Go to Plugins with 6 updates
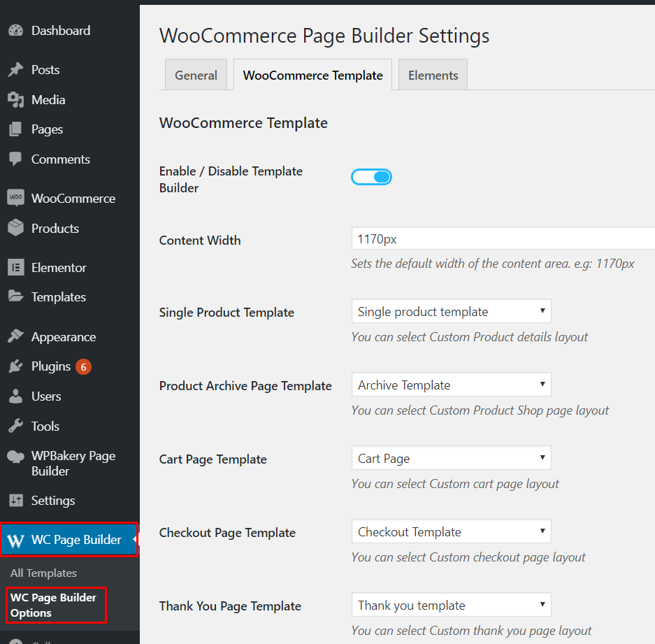Image resolution: width=655 pixels, height=644 pixels. [x=51, y=366]
